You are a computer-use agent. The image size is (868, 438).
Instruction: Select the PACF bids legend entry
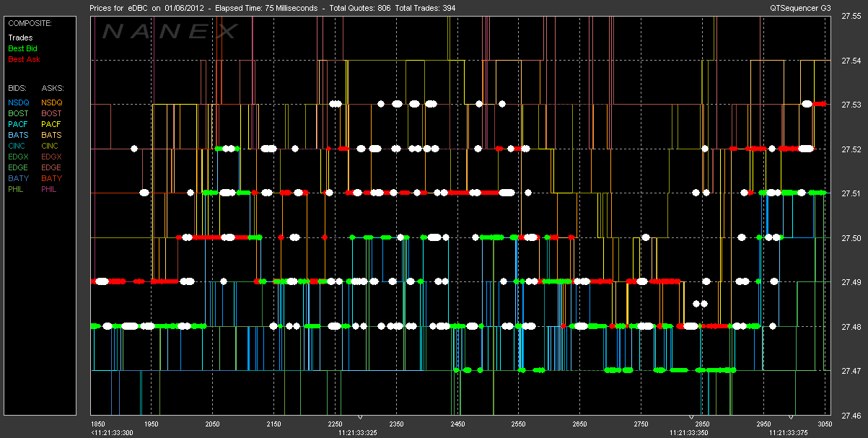coord(19,124)
